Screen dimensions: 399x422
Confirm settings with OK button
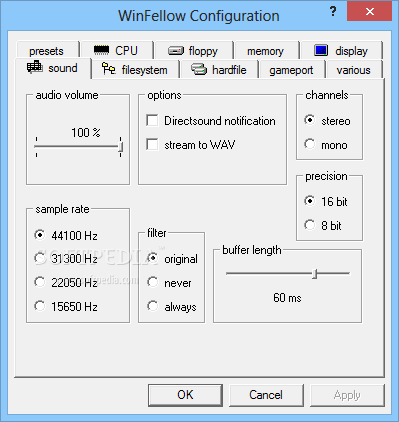pos(185,395)
